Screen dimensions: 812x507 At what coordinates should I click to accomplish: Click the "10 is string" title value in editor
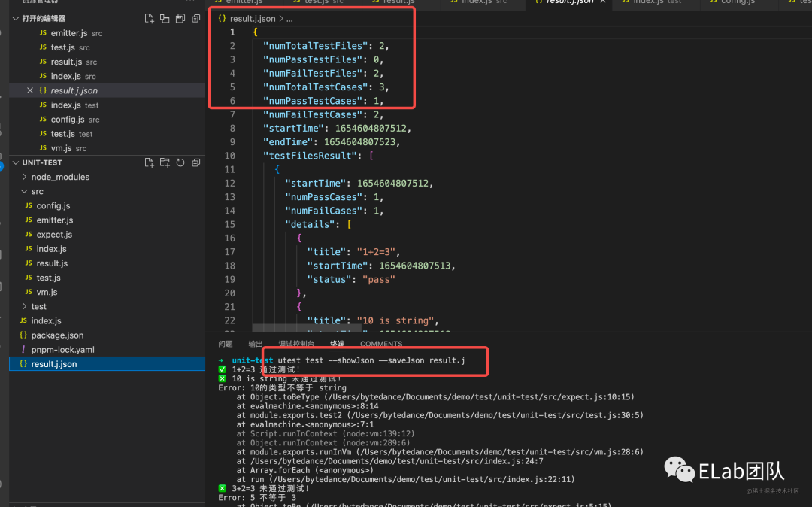click(x=395, y=320)
